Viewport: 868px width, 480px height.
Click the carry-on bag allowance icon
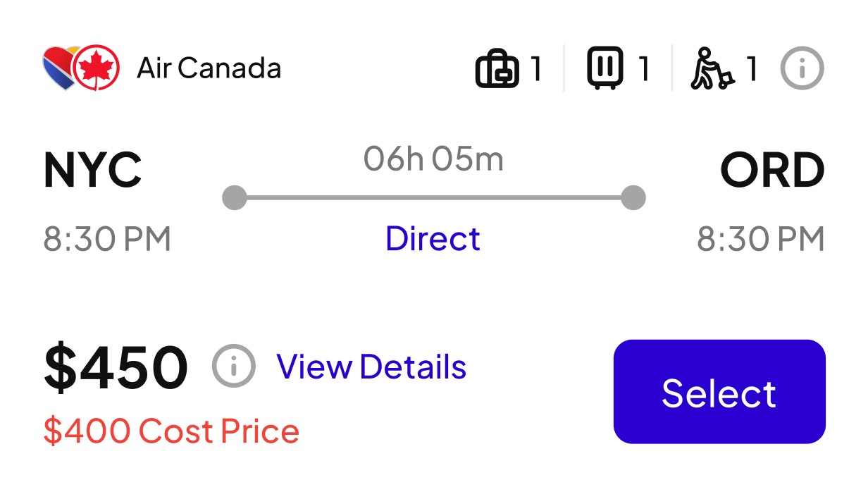(x=497, y=68)
